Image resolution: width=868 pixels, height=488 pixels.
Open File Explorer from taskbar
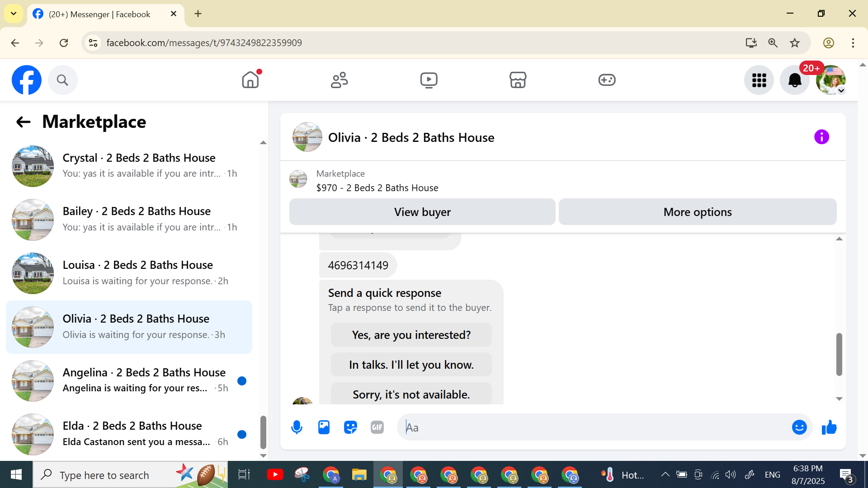(x=359, y=475)
